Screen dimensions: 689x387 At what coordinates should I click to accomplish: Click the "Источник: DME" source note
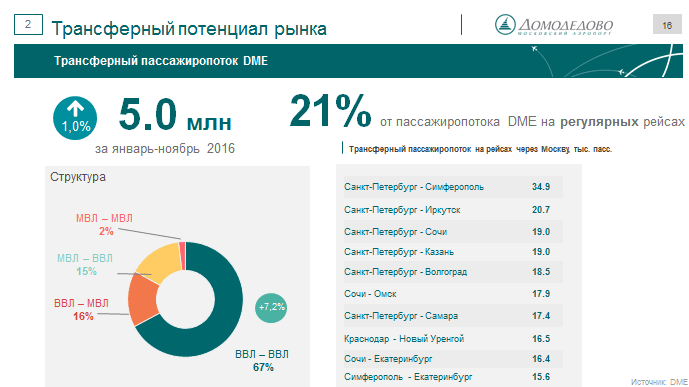coord(659,382)
